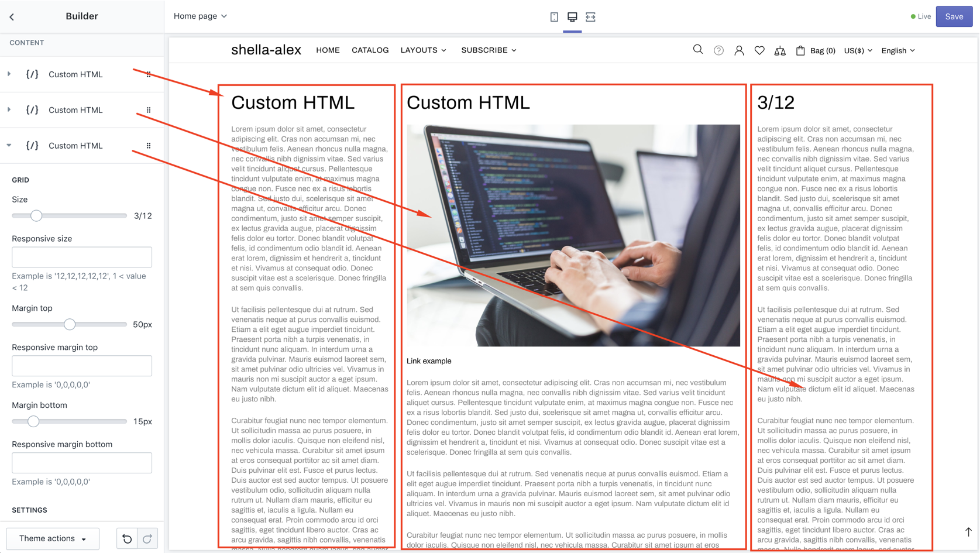Open the English language dropdown

pos(898,51)
